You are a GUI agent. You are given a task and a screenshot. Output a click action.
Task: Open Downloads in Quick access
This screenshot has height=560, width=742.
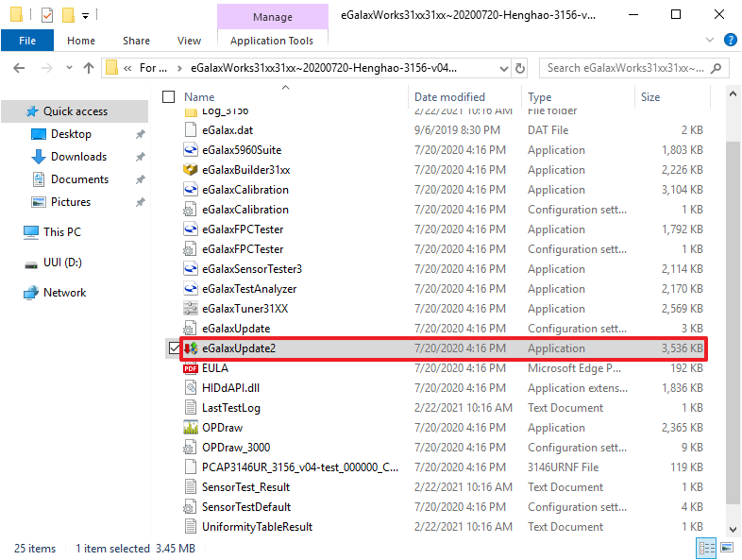[x=78, y=157]
